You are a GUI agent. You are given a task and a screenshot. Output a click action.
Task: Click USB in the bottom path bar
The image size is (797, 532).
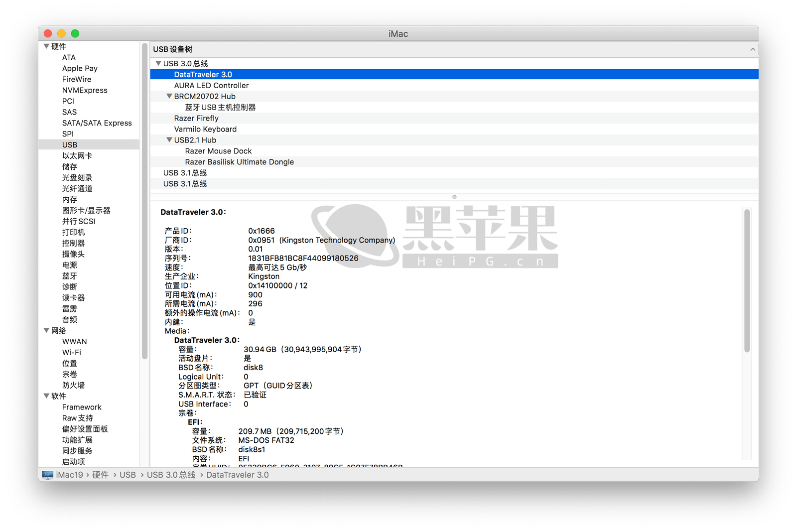click(x=128, y=475)
